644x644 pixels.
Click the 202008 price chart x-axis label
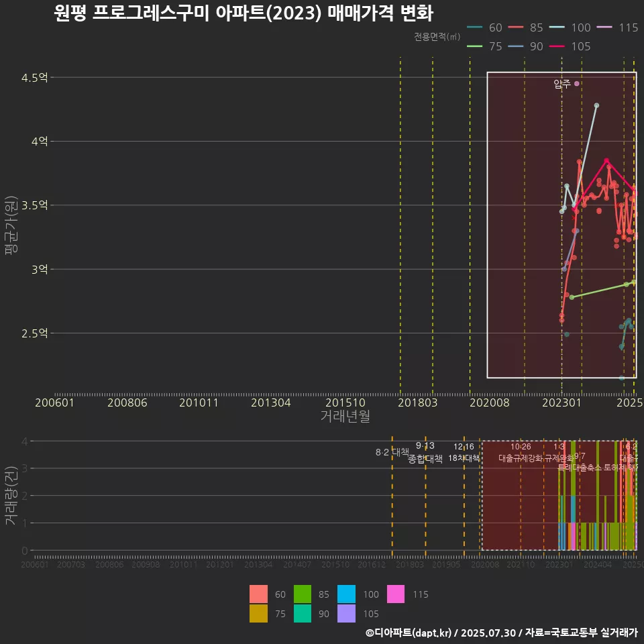(x=490, y=402)
